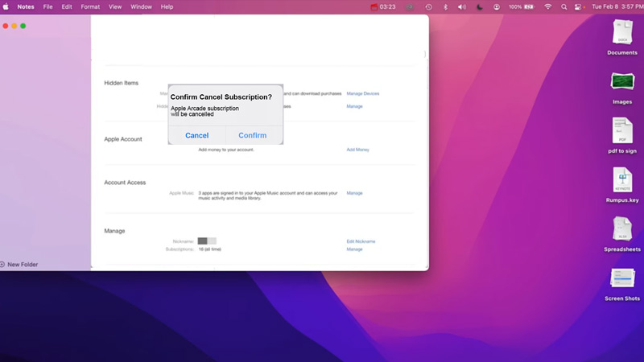Click the 'Apple Music' row label
Screen dimensions: 644x362
tap(181, 193)
